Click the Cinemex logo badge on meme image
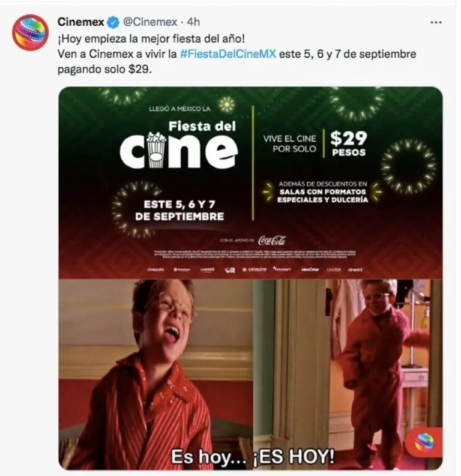 click(425, 442)
